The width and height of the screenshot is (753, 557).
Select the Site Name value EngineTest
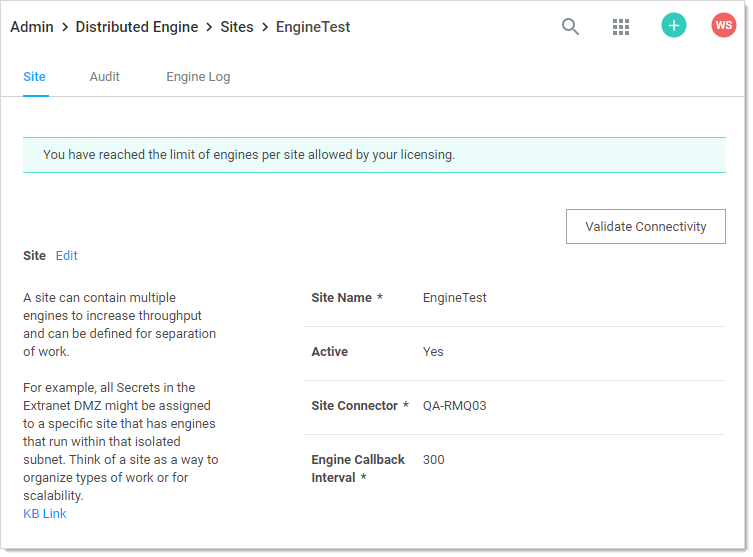point(455,298)
